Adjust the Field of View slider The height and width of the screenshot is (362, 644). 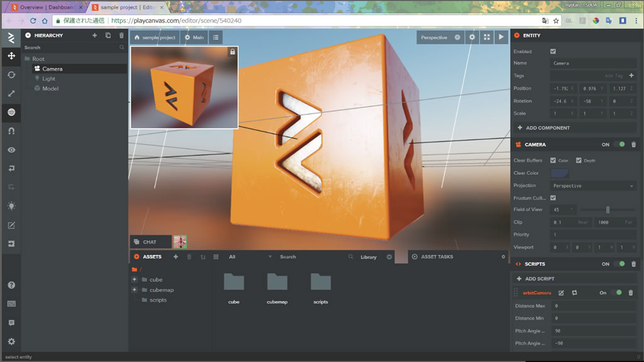click(x=608, y=210)
